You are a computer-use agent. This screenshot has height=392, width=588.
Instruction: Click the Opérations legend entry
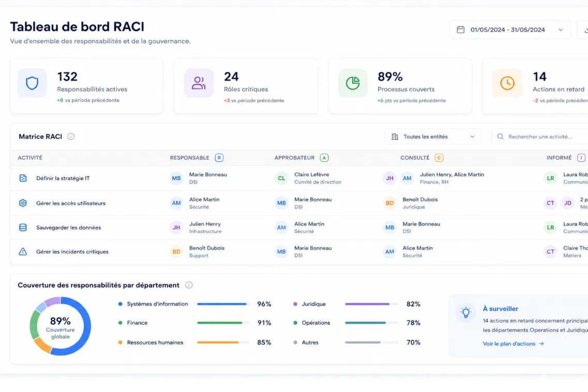[312, 323]
